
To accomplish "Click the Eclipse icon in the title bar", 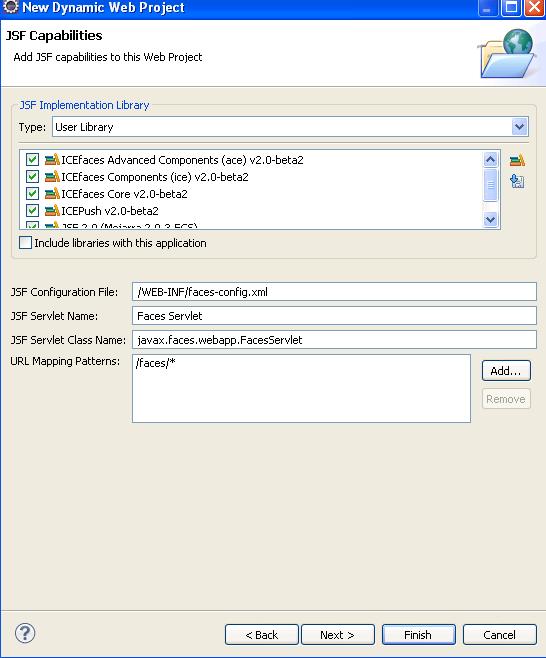I will point(10,7).
